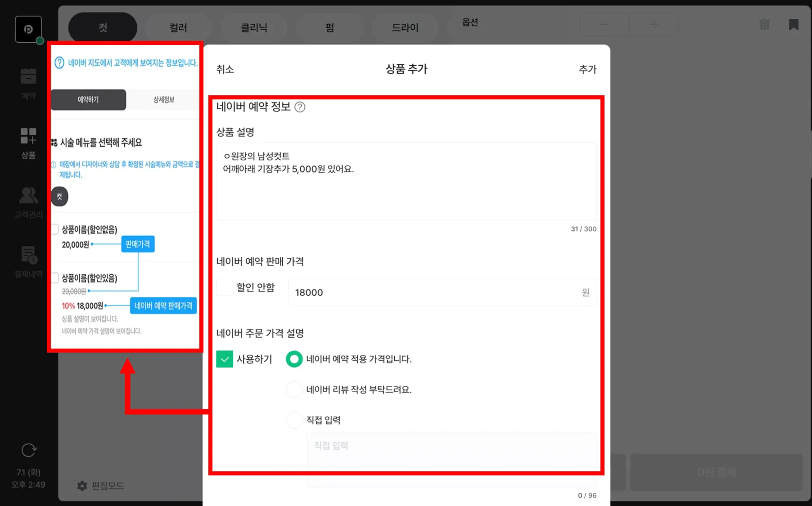Select the 직접 입력 radio option
Viewport: 812px width, 506px height.
[x=294, y=420]
